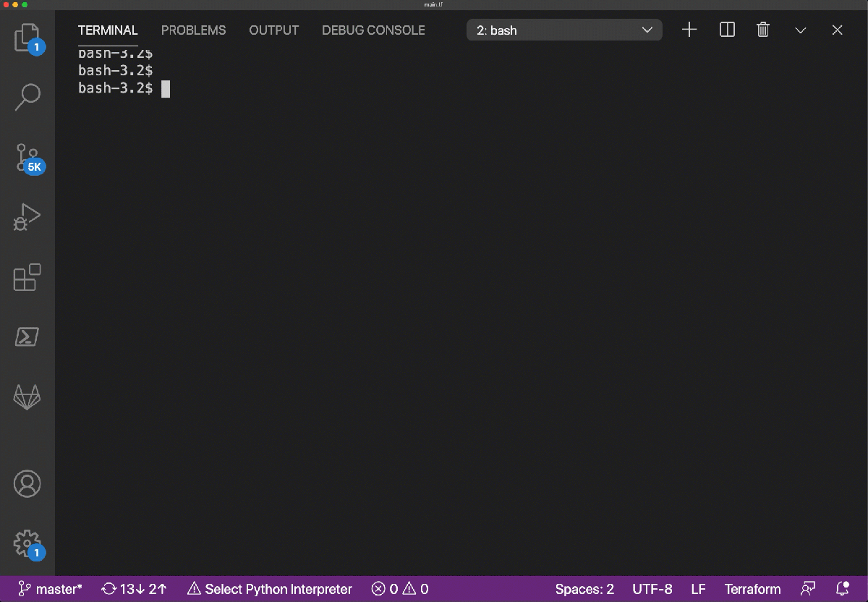Open notifications bell in status bar
This screenshot has width=868, height=602.
[x=842, y=589]
